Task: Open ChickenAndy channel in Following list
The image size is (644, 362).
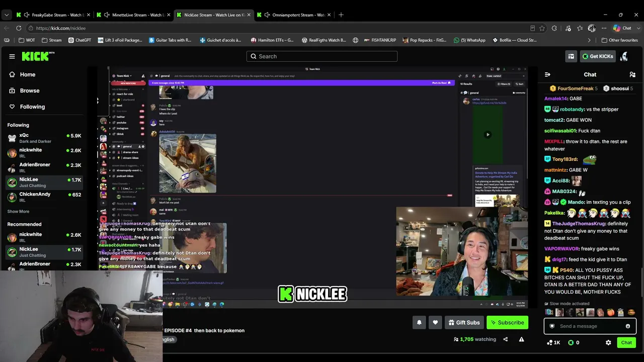Action: pyautogui.click(x=44, y=197)
